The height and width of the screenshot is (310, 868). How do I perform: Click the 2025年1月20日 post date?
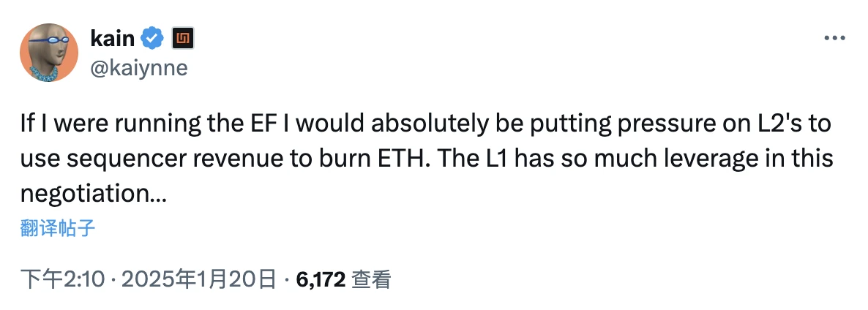point(198,279)
